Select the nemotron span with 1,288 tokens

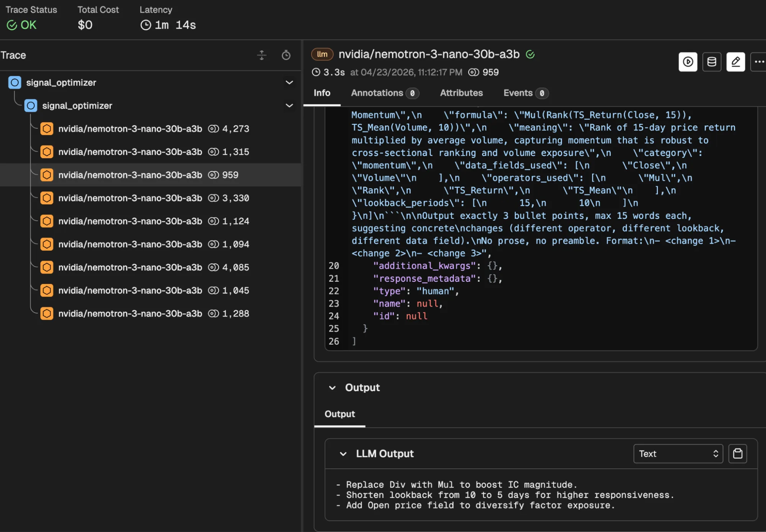coord(150,314)
